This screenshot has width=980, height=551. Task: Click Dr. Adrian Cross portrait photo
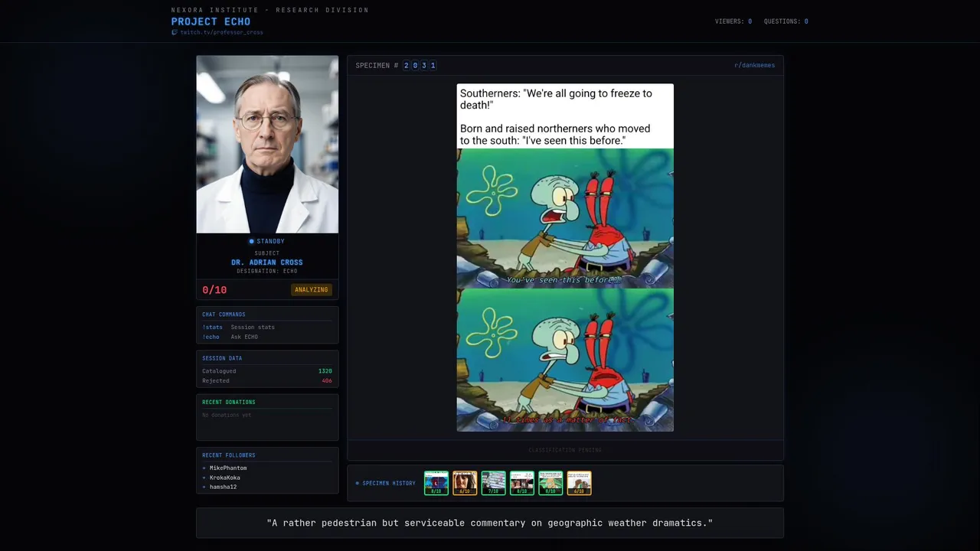pos(267,144)
